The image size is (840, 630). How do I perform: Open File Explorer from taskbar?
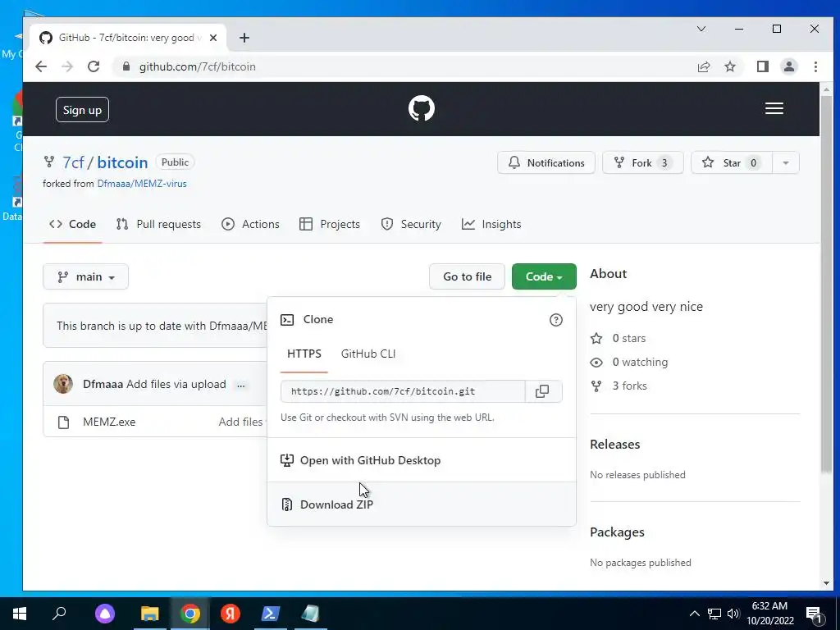coord(149,614)
